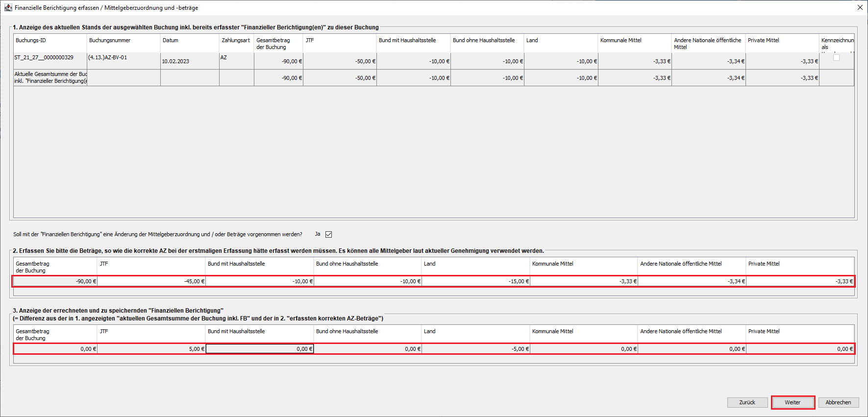Close the Finanzielle Berichtigung dialog window
This screenshot has height=417, width=868.
860,8
